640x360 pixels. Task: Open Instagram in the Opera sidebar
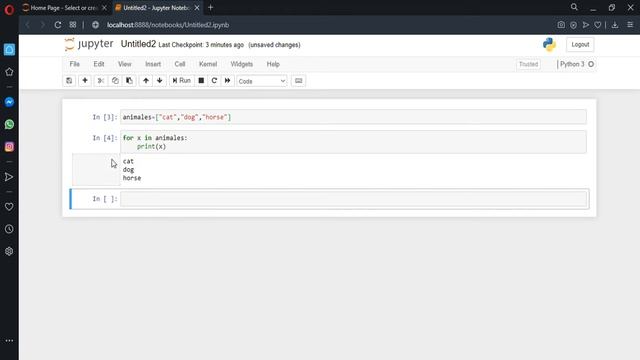pyautogui.click(x=9, y=147)
